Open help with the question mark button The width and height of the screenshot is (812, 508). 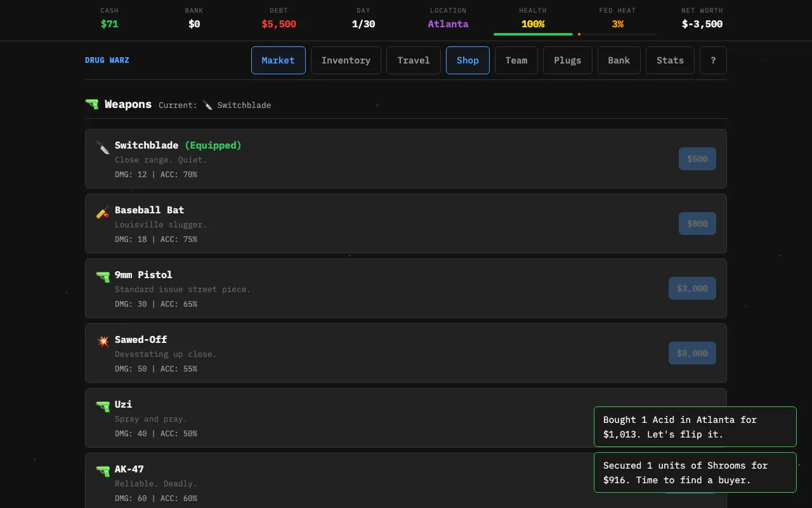[x=713, y=60]
